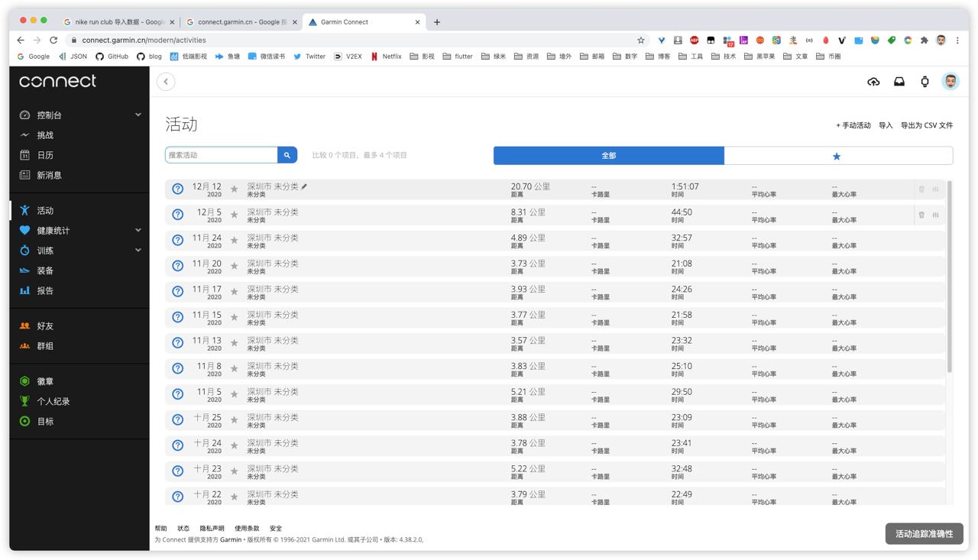The image size is (978, 560).
Task: Expand the 训练 sidebar section
Action: 138,250
